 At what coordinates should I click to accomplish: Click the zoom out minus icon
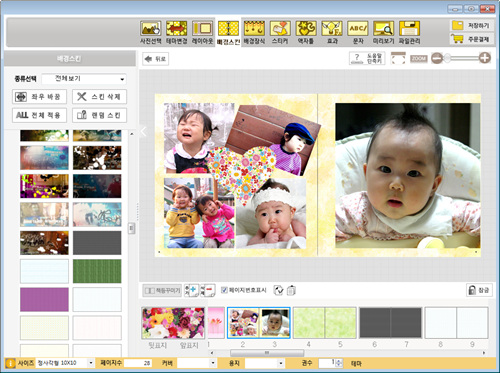click(x=437, y=58)
